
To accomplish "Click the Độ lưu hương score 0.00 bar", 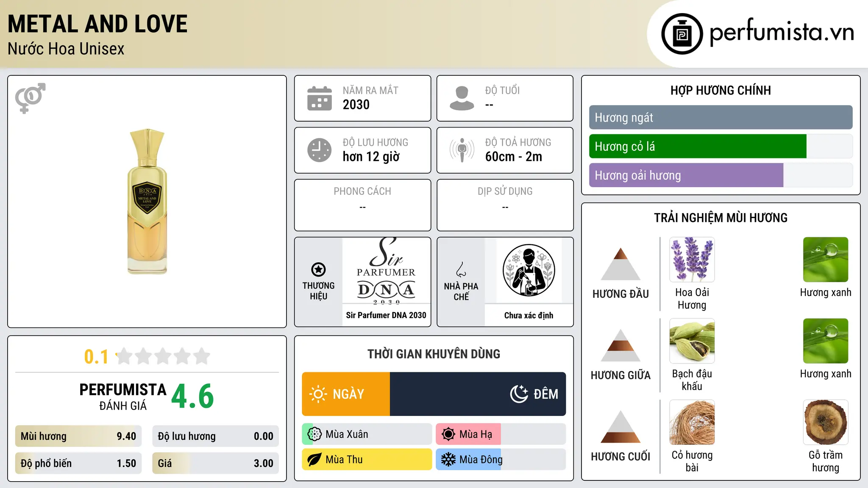I will coord(216,436).
